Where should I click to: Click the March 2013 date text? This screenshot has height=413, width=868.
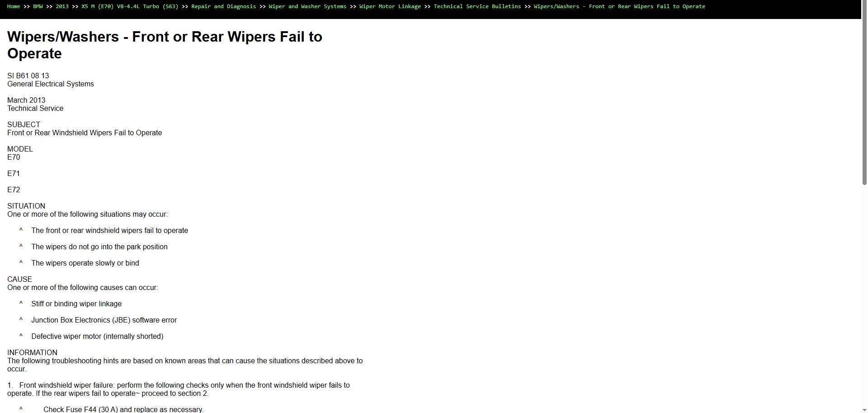point(26,100)
